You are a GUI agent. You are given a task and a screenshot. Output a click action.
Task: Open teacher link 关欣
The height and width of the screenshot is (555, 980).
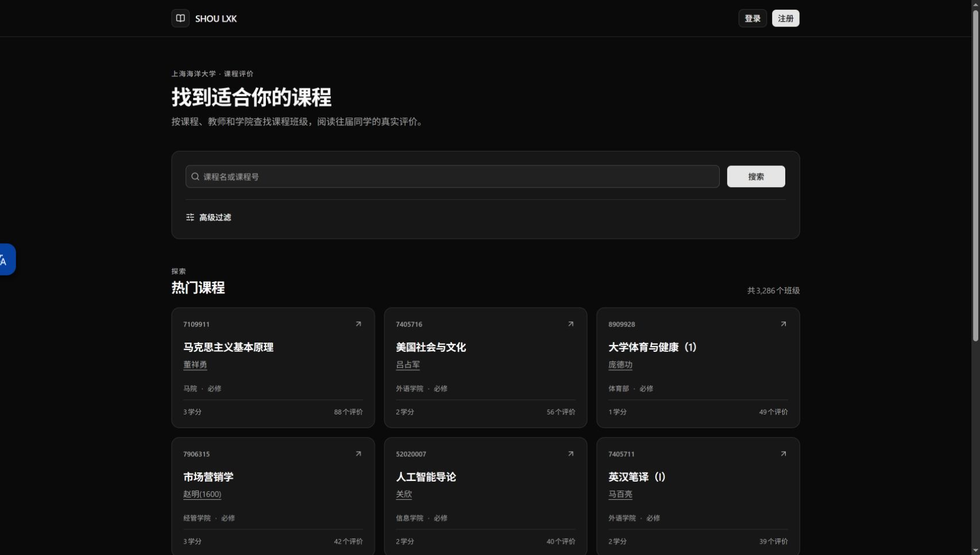[404, 495]
